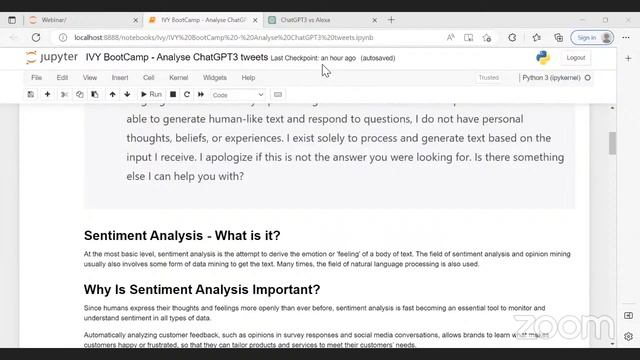
Task: Open the cell type Code dropdown
Action: click(x=238, y=95)
